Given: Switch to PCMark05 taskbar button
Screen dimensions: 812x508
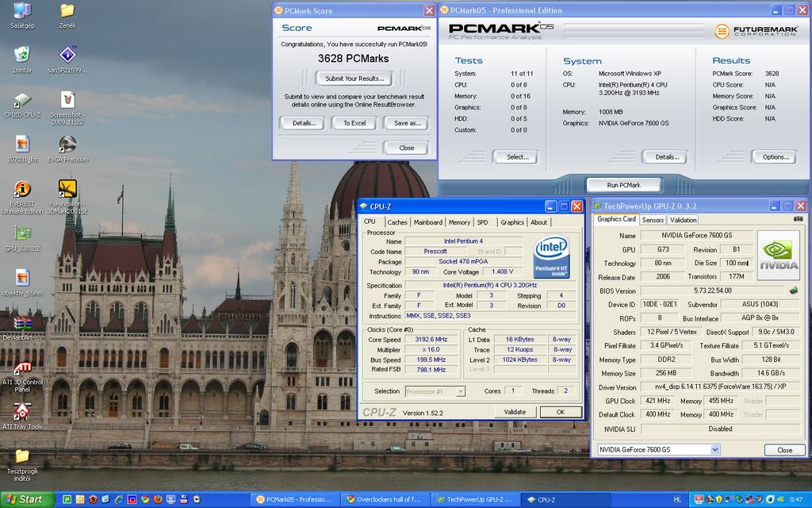Looking at the screenshot, I should coord(297,499).
